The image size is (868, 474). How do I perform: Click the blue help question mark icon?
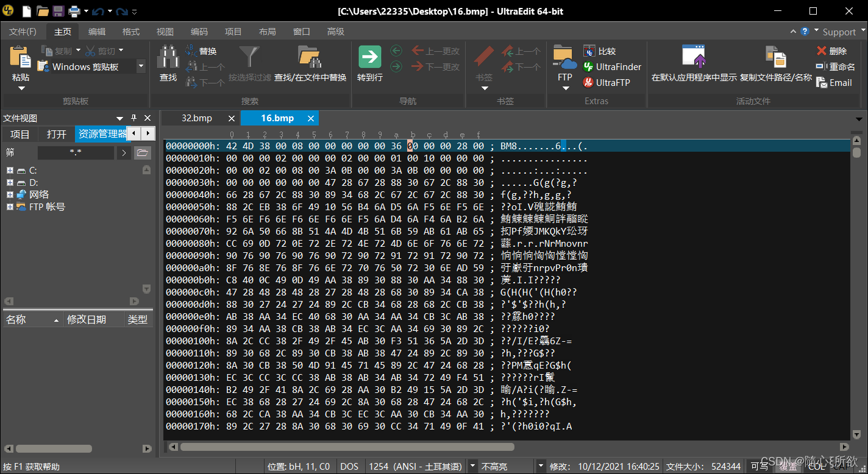click(805, 31)
